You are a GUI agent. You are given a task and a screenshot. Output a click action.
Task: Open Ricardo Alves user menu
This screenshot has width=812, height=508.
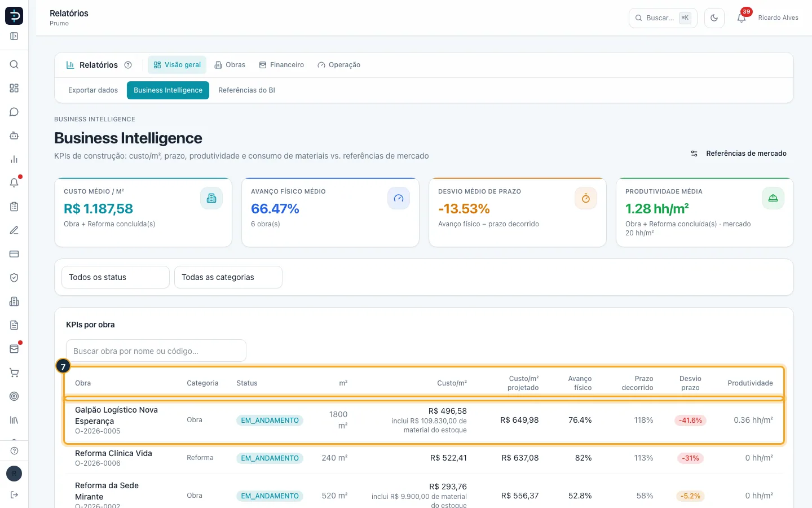coord(778,18)
